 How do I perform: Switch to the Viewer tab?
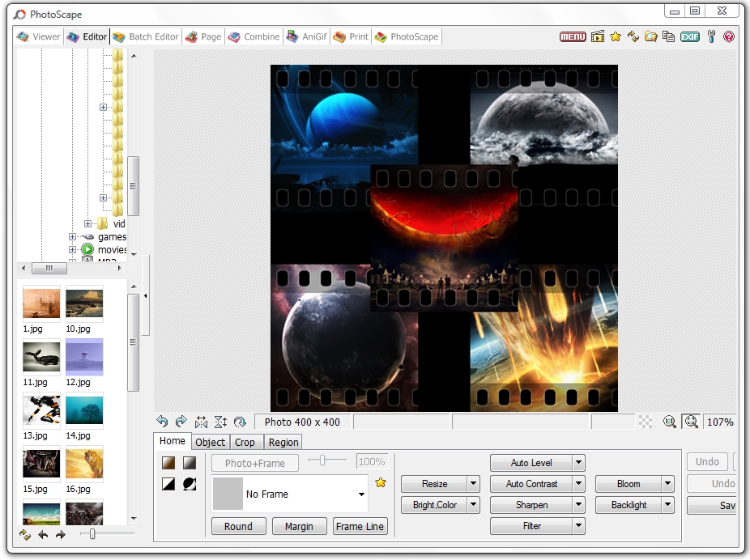click(39, 36)
